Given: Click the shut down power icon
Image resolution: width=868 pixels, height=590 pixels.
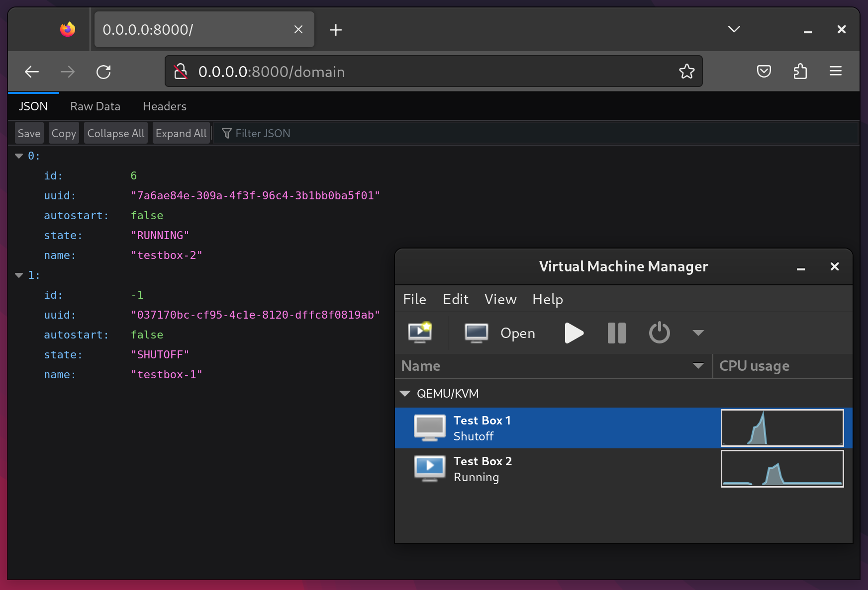Looking at the screenshot, I should tap(659, 333).
